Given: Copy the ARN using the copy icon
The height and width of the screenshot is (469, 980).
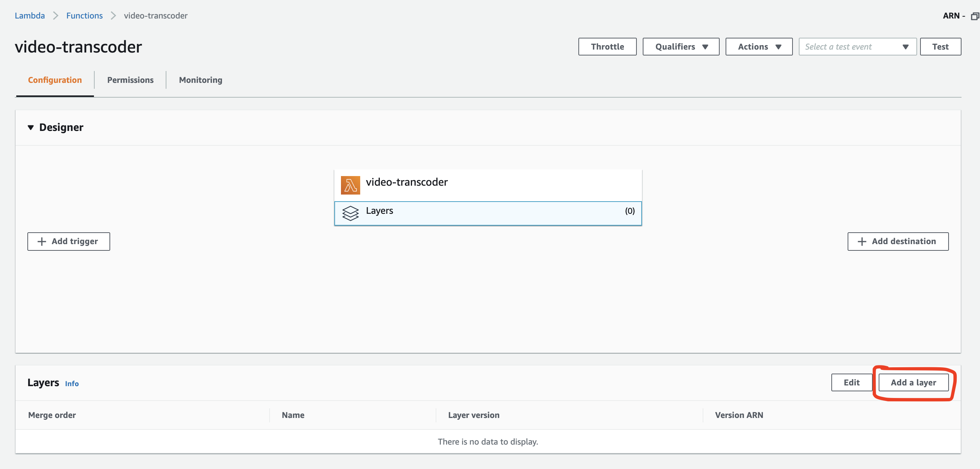Looking at the screenshot, I should click(975, 16).
